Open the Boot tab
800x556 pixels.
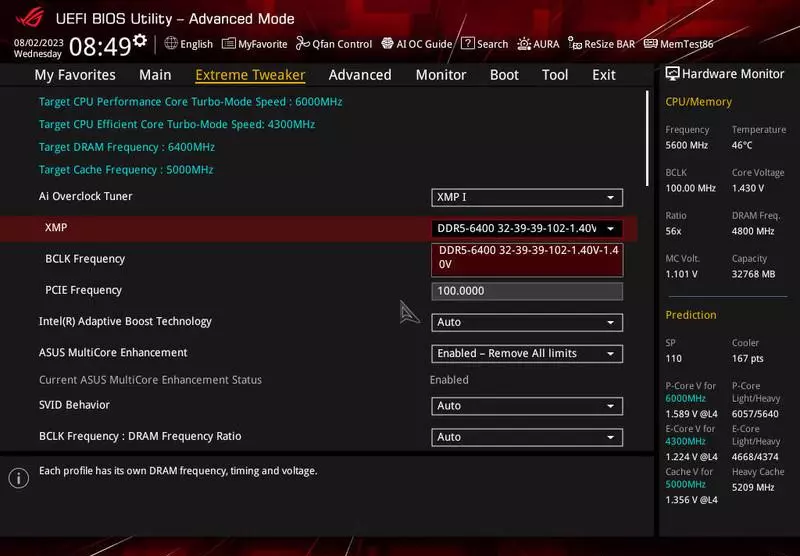coord(504,75)
